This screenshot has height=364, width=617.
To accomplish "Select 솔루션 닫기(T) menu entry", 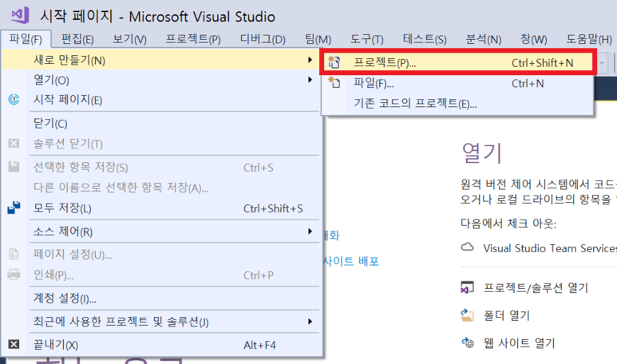I will 160,144.
